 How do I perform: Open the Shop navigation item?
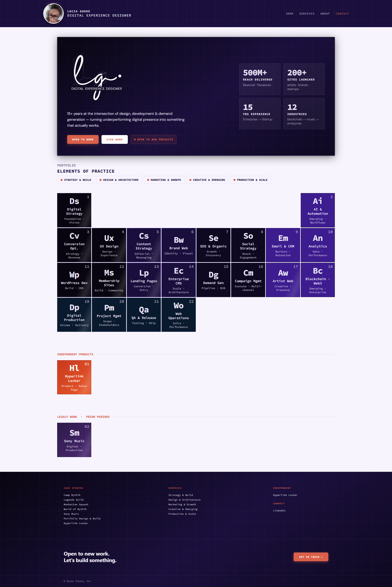pos(290,14)
